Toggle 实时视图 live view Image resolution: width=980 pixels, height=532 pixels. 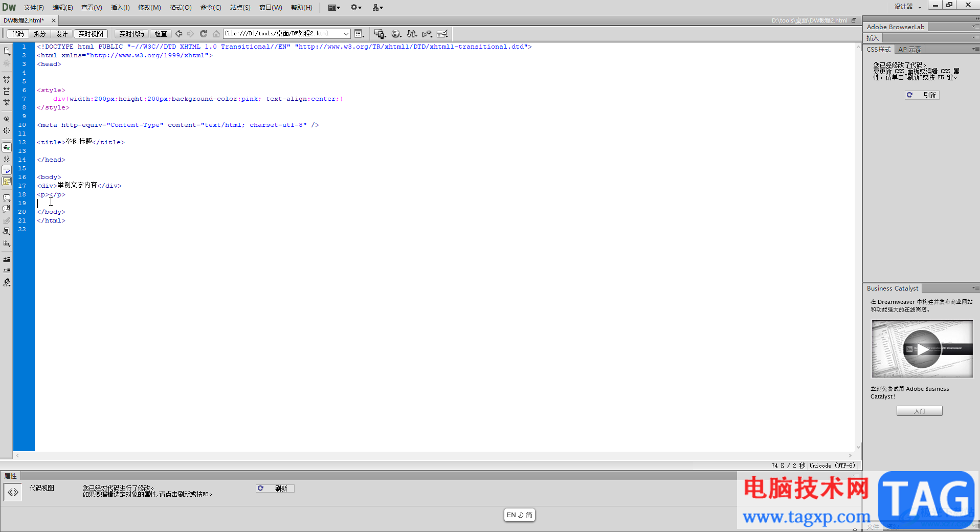pos(91,34)
